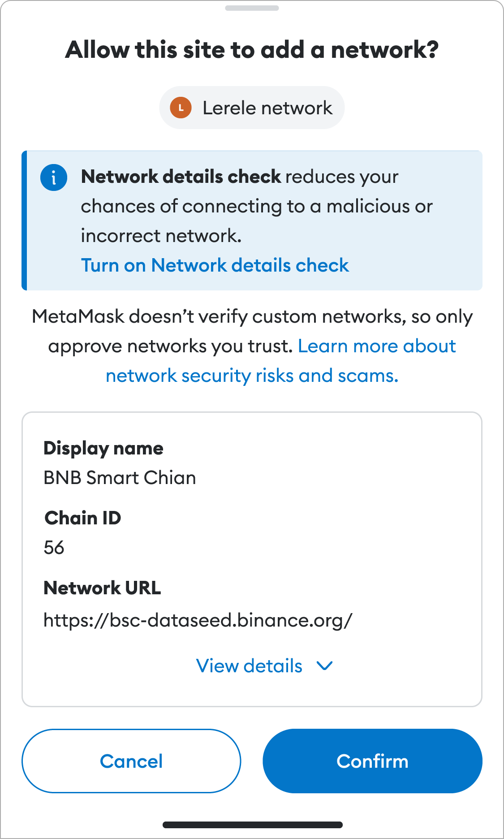The width and height of the screenshot is (504, 839).
Task: Click the Allow this site heading
Action: pyautogui.click(x=252, y=50)
